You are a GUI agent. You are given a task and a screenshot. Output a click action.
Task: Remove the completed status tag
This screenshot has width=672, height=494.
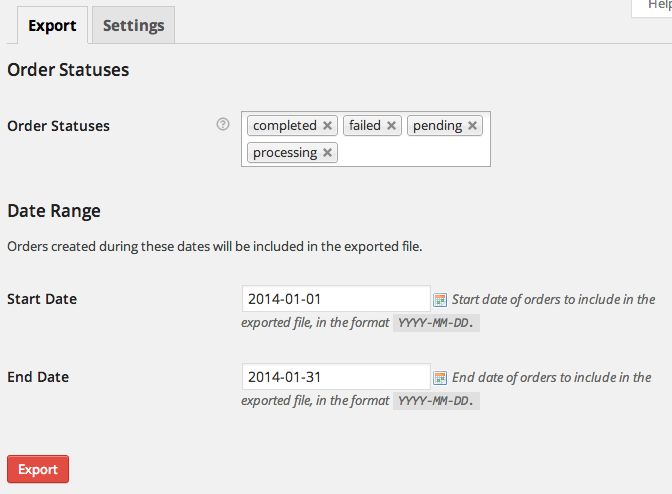(x=327, y=126)
